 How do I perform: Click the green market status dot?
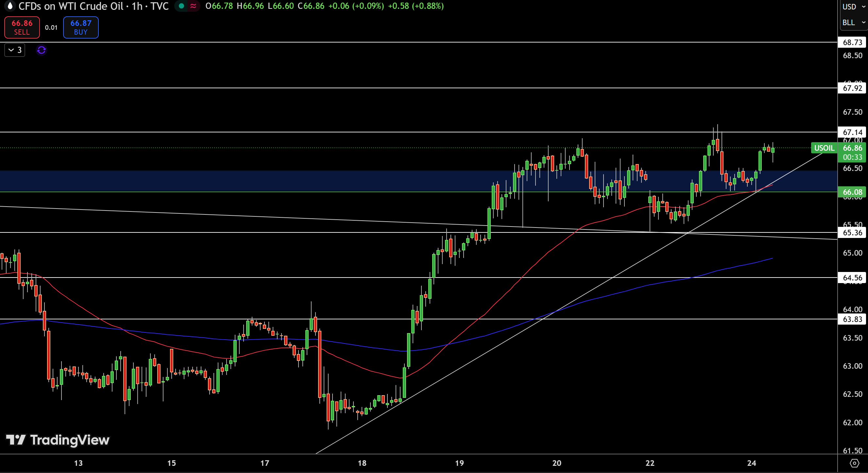click(x=181, y=6)
